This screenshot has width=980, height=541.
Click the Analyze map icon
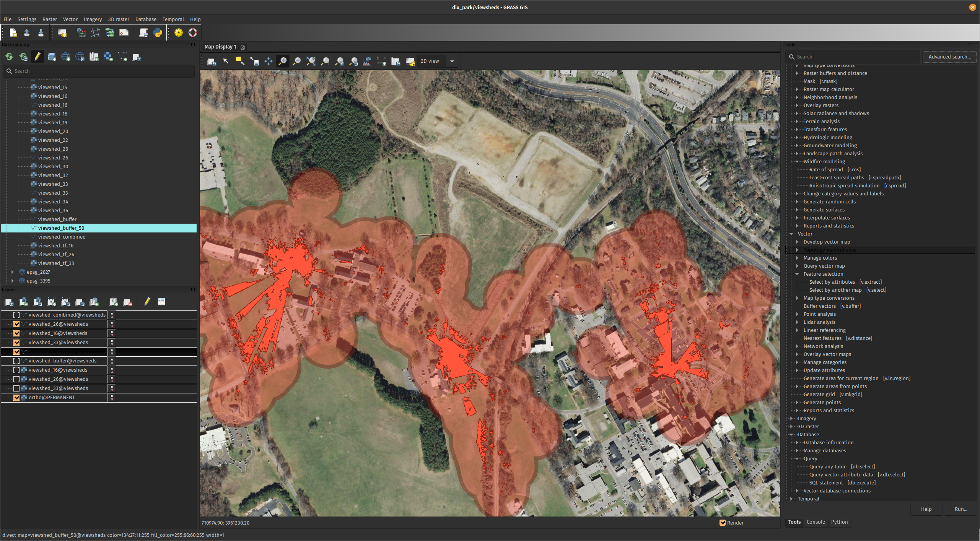(367, 61)
